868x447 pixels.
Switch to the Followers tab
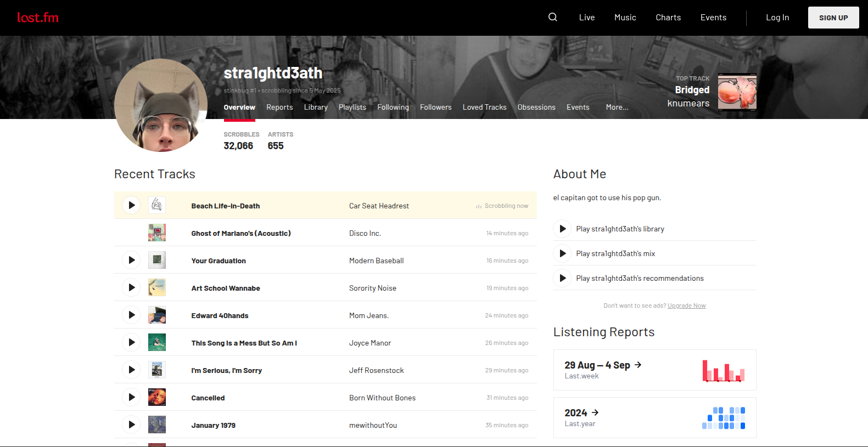tap(436, 107)
